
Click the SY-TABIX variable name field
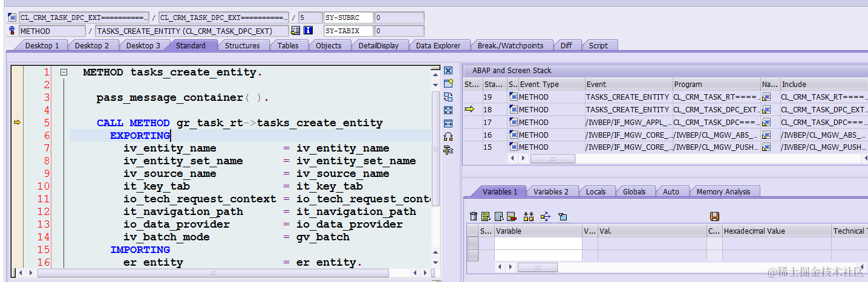pos(348,31)
